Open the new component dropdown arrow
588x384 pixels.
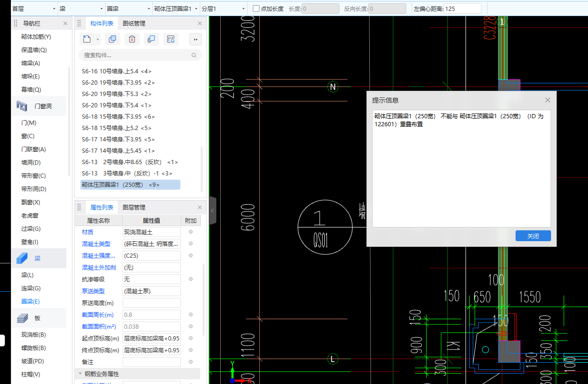click(98, 39)
